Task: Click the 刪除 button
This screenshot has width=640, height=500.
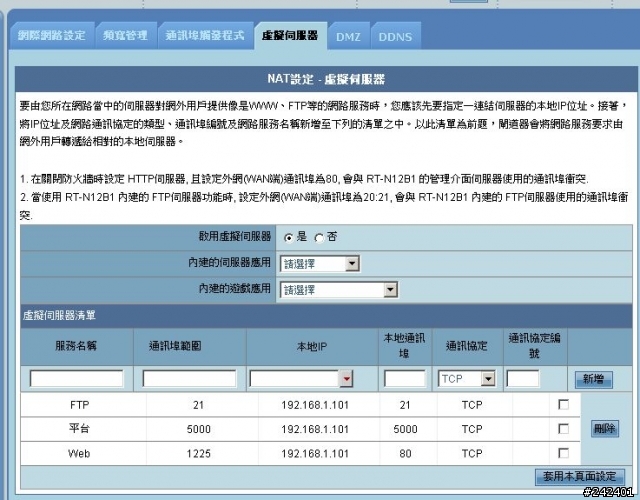Action: tap(604, 429)
